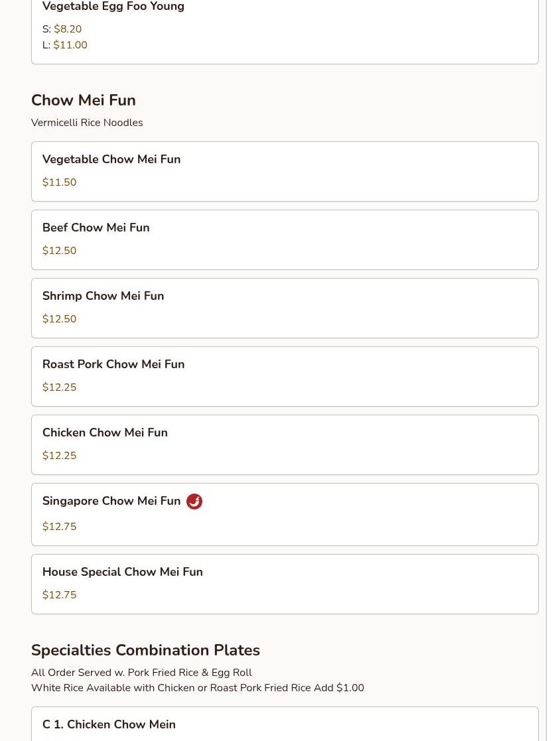
Task: Click the $12.25 price under Roast Pork Chow Mei Fun
Action: pos(59,387)
